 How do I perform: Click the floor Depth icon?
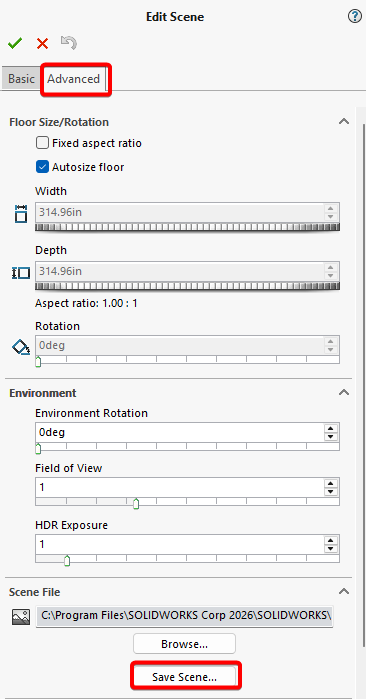21,273
